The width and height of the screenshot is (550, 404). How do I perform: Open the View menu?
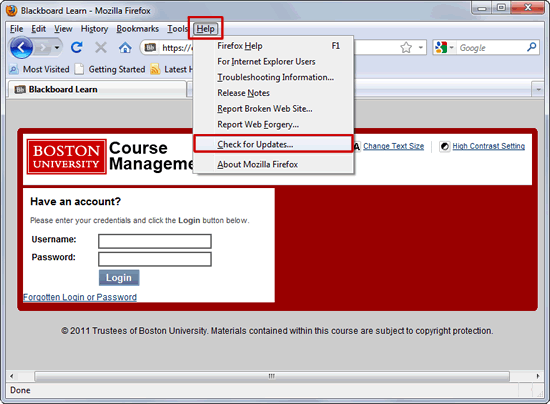63,29
